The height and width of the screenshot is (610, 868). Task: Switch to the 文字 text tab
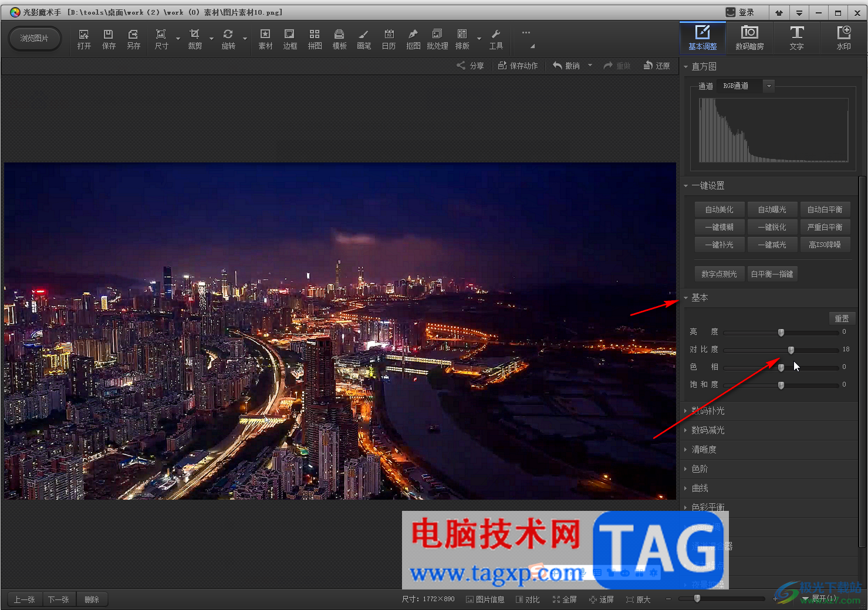click(796, 38)
